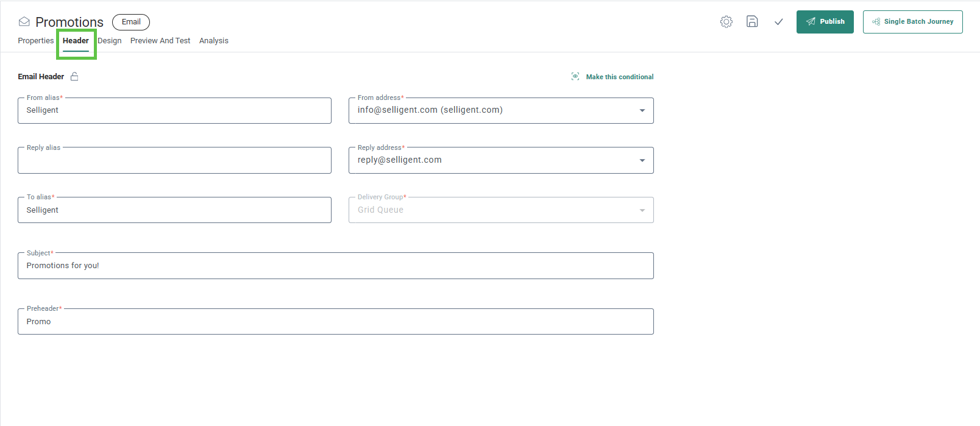The image size is (980, 426).
Task: Click the Make this conditional link
Action: (619, 77)
